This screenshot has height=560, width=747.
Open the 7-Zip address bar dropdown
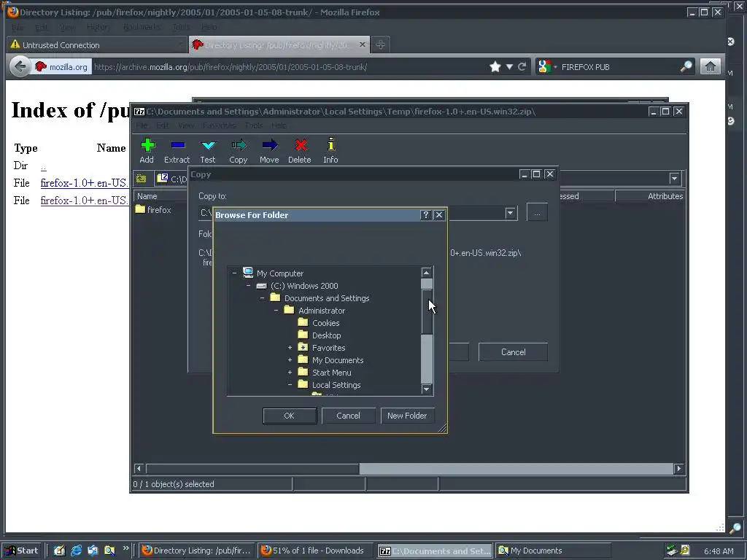coord(674,179)
